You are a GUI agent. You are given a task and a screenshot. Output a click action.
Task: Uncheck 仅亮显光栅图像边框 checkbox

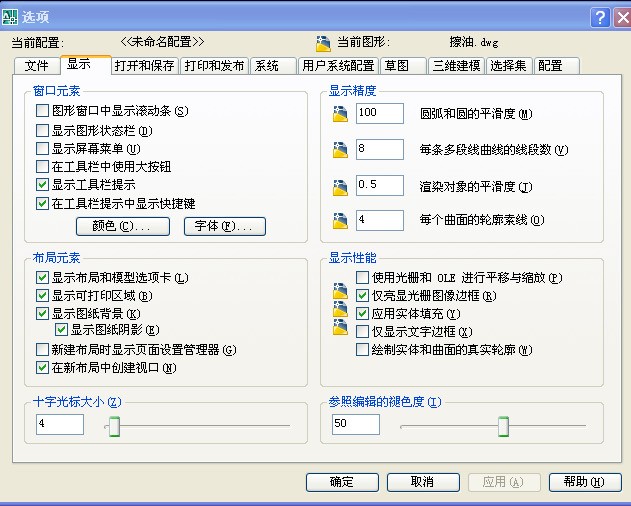point(363,296)
